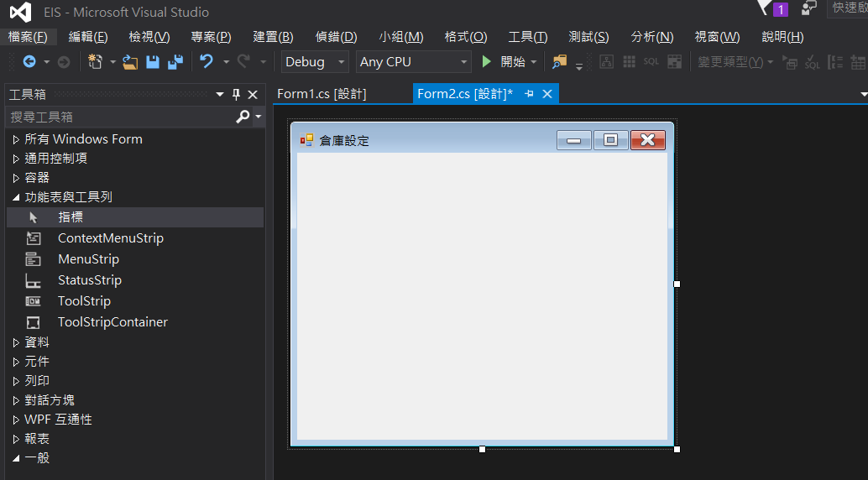The width and height of the screenshot is (868, 480).
Task: Switch to the Form1.cs [設計] tab
Action: tap(322, 94)
